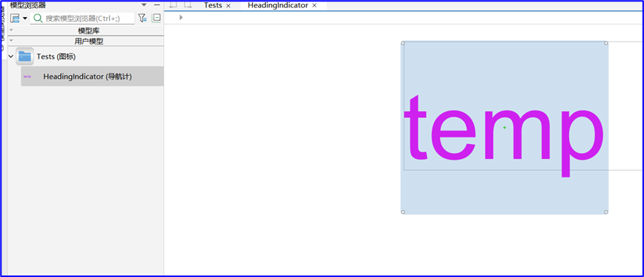Image resolution: width=644 pixels, height=277 pixels.
Task: Collapse all tree nodes with the minus-box icon
Action: 156,18
